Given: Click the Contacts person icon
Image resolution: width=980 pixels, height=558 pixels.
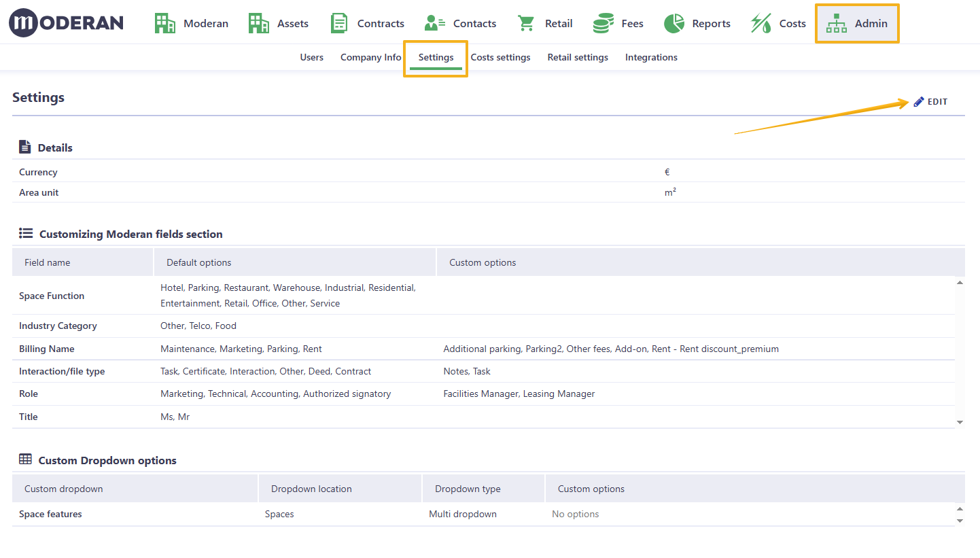Looking at the screenshot, I should (435, 23).
